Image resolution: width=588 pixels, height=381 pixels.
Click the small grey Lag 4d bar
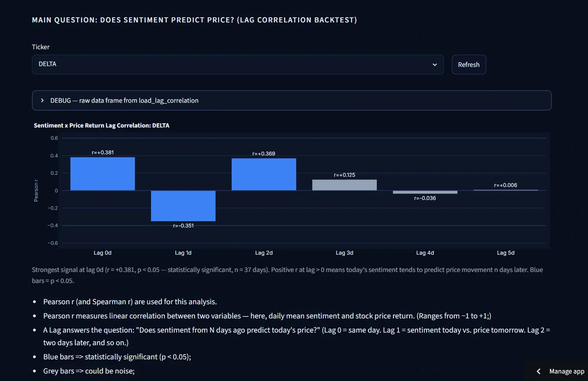click(425, 192)
